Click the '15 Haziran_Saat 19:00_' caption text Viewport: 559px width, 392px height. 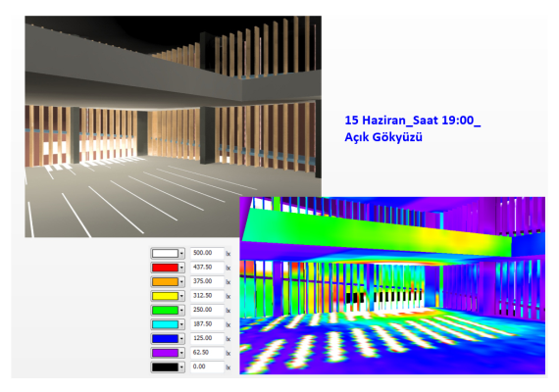click(413, 121)
